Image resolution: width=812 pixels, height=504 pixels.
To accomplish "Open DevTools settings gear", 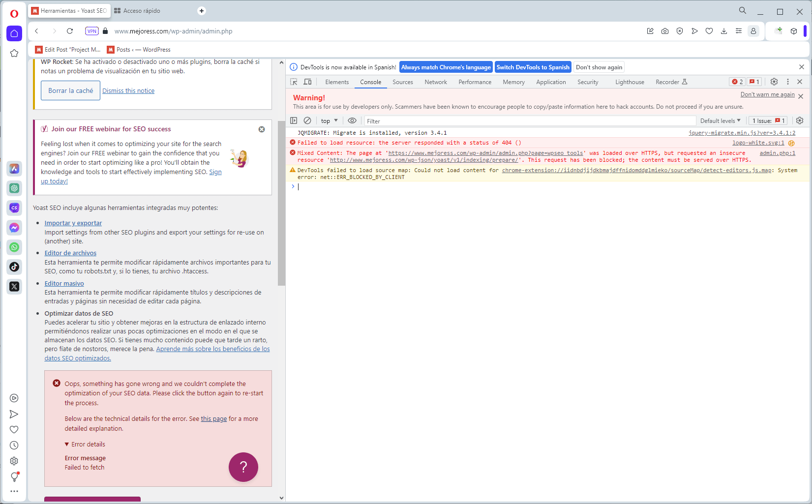I will [774, 82].
